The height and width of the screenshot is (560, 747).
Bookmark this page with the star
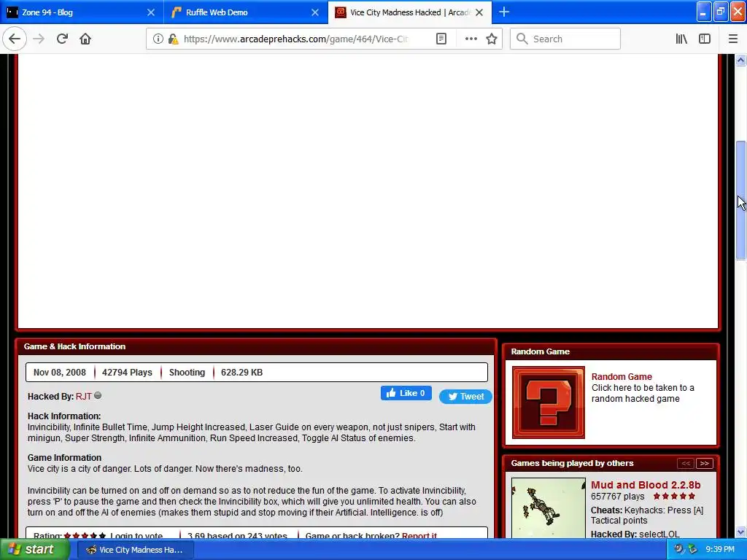coord(492,39)
